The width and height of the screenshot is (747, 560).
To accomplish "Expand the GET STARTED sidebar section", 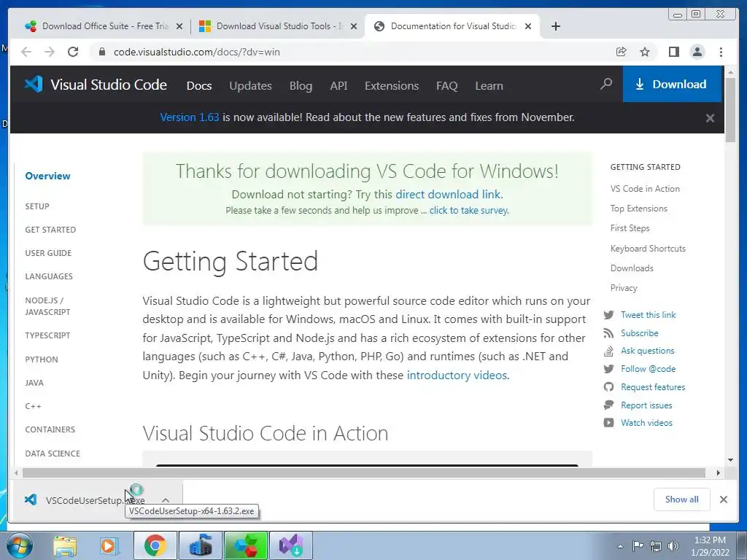I will 50,230.
